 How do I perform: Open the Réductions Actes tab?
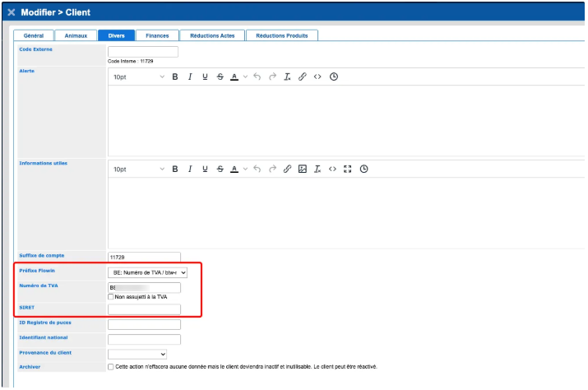[212, 35]
